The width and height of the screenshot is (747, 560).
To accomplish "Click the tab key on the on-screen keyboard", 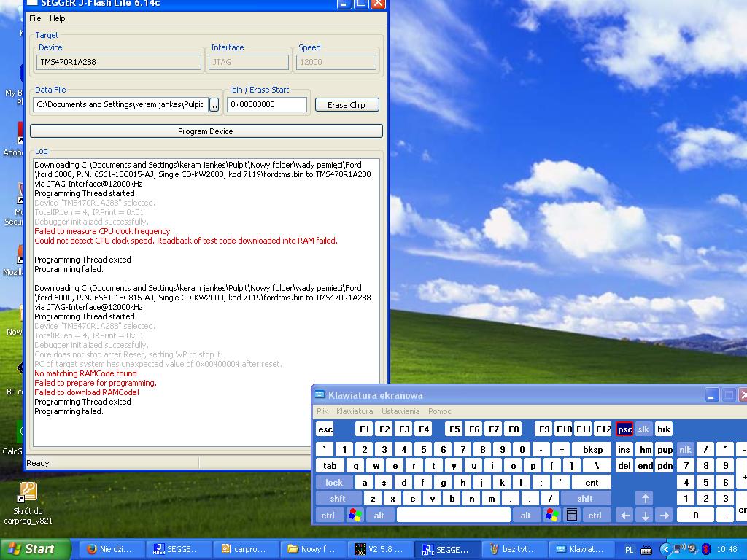I will point(330,466).
